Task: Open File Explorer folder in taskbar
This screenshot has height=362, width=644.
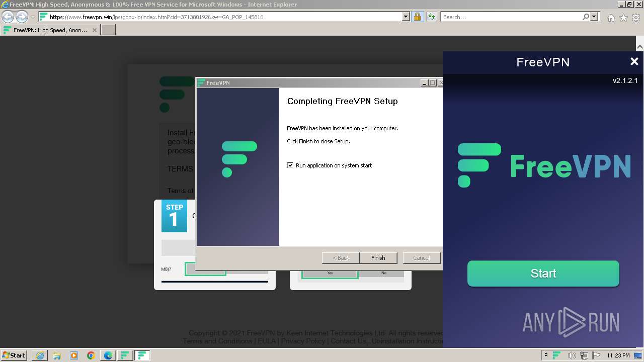Action: pyautogui.click(x=57, y=355)
